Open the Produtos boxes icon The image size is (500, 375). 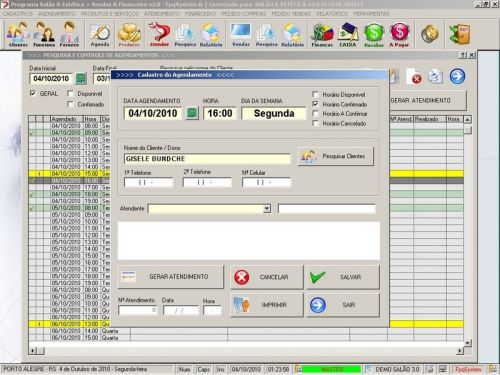(x=129, y=34)
